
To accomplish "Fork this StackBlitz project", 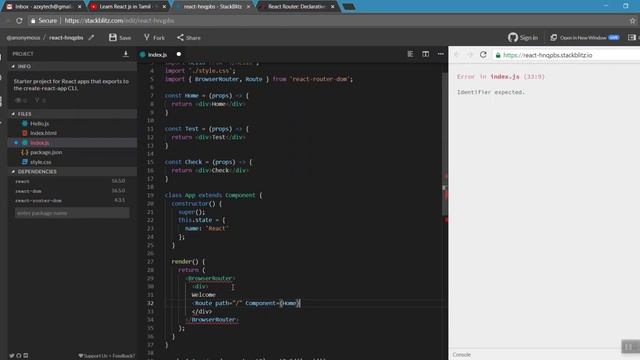I will 154,38.
